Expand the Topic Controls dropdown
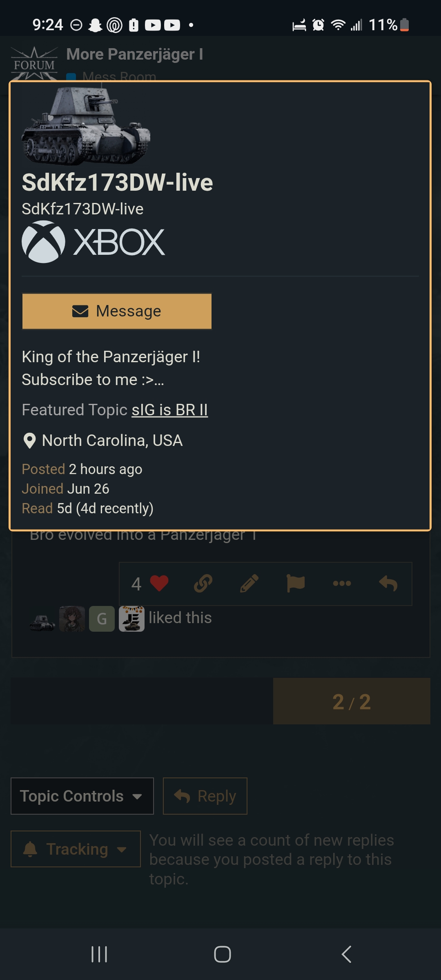The width and height of the screenshot is (441, 980). point(82,796)
